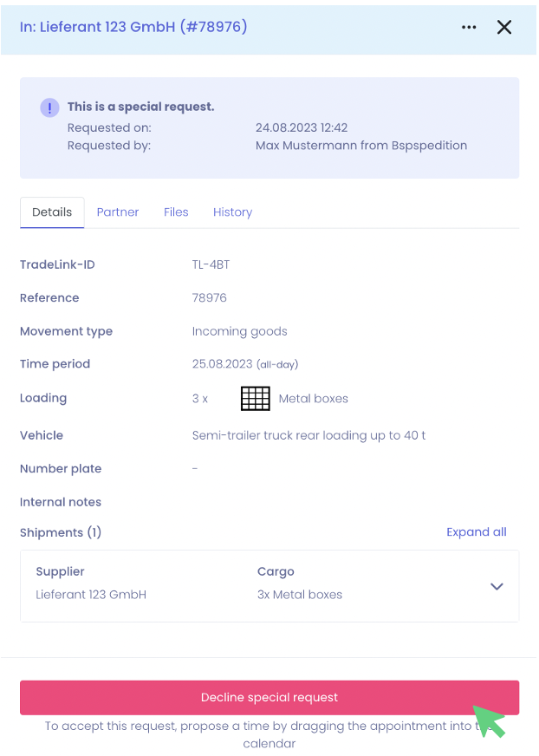Viewport: 539px width, 756px height.
Task: Click the Reference value 78976
Action: 209,297
